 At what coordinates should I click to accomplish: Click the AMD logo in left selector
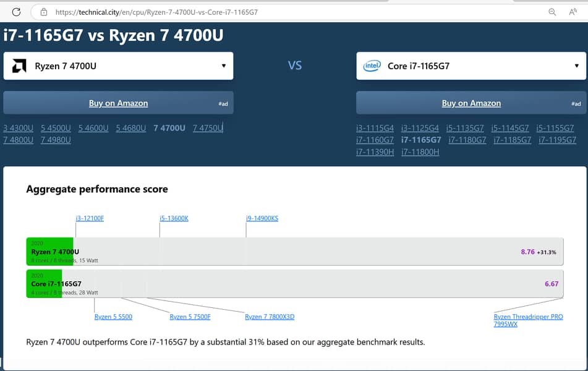tap(19, 66)
